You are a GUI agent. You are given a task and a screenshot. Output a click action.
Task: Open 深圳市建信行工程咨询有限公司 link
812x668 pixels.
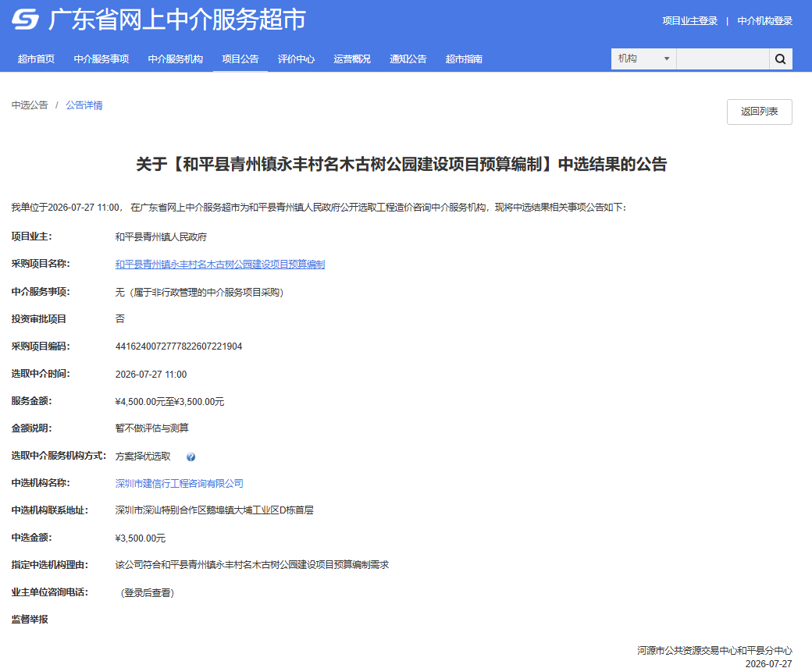point(179,483)
